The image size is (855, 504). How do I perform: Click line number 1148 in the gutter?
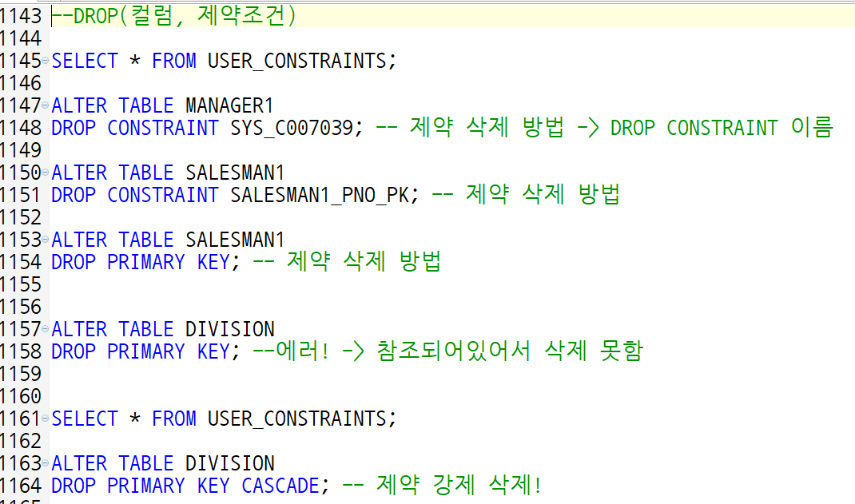[22, 127]
